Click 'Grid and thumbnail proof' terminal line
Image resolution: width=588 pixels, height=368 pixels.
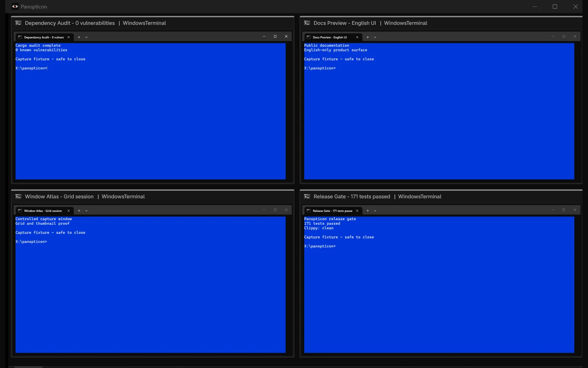(x=42, y=223)
